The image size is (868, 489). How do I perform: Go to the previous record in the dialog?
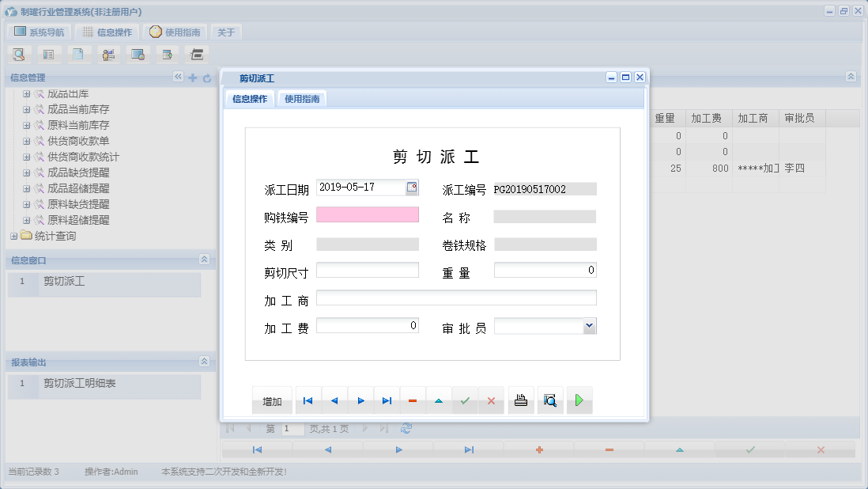[334, 400]
